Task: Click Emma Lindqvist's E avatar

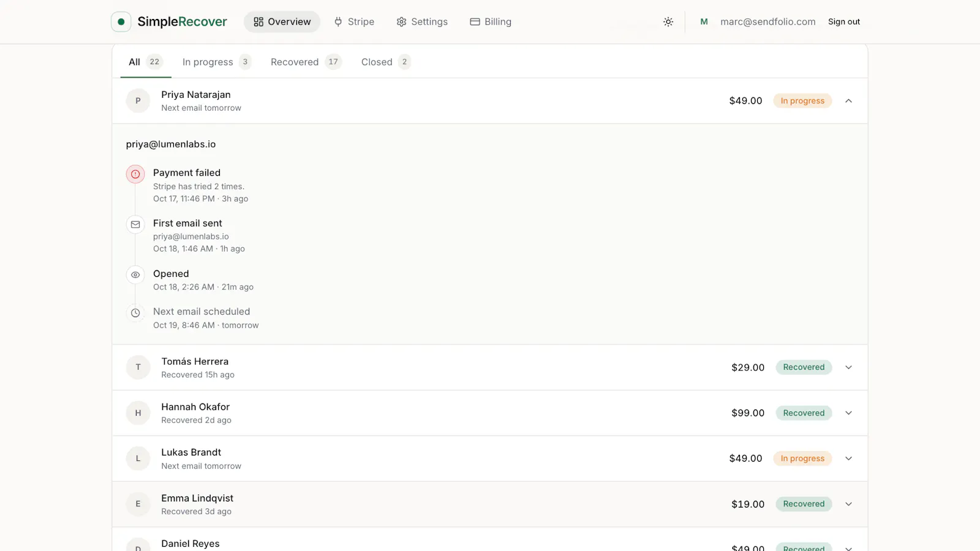Action: pos(138,504)
